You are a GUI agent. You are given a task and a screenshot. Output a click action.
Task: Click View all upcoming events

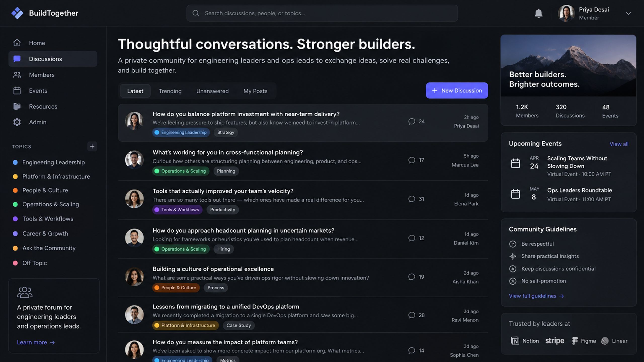coord(619,144)
